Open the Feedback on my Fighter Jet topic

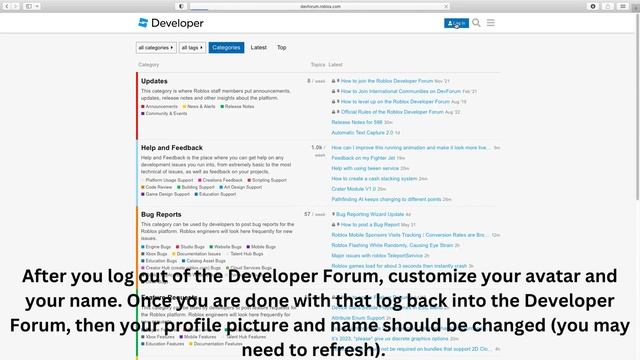[x=363, y=158]
